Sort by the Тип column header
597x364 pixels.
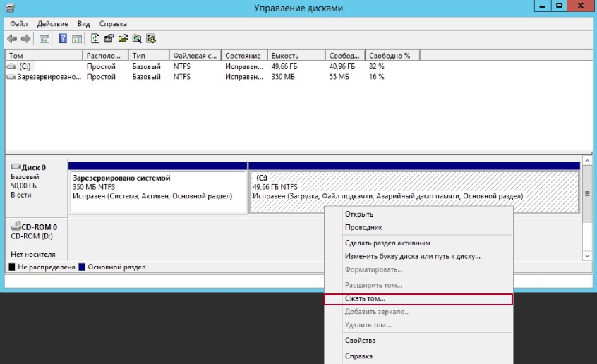[149, 56]
